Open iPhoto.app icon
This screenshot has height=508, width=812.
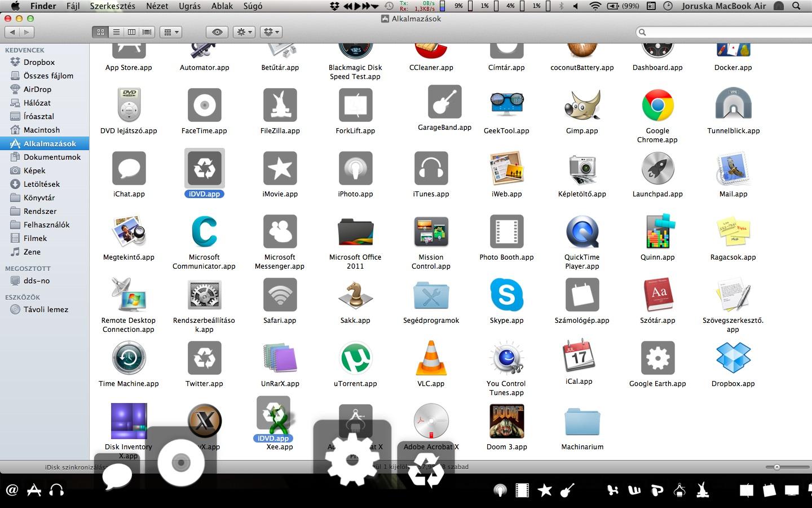click(x=355, y=168)
